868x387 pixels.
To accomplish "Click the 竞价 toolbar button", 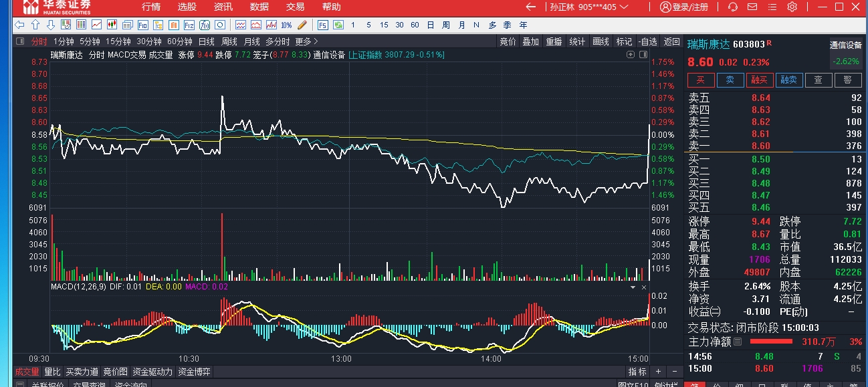I will tap(508, 41).
